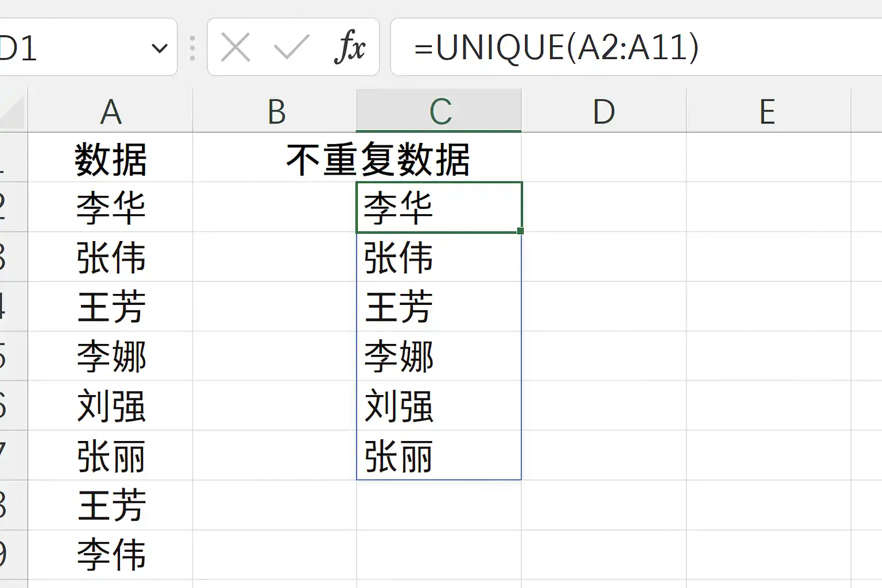Select column D header
The width and height of the screenshot is (882, 588).
pos(604,111)
